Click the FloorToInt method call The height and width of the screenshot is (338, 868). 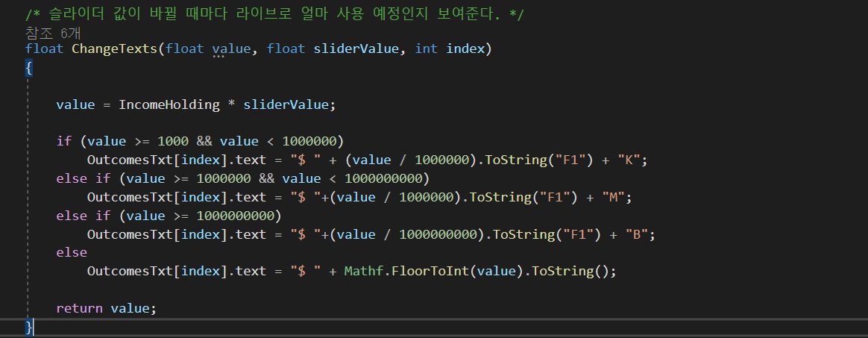(431, 271)
